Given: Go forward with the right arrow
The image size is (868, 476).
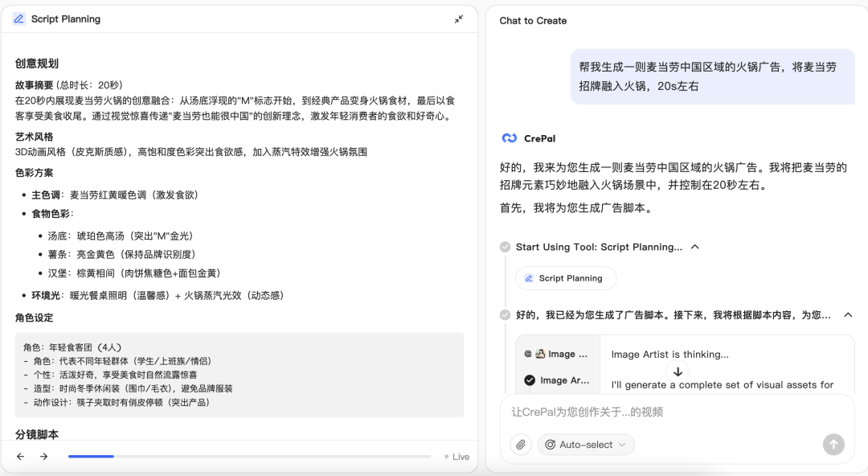Looking at the screenshot, I should coord(43,457).
